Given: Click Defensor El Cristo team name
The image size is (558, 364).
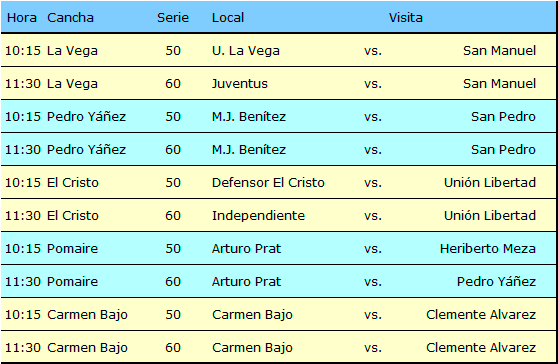Looking at the screenshot, I should pos(268,183).
